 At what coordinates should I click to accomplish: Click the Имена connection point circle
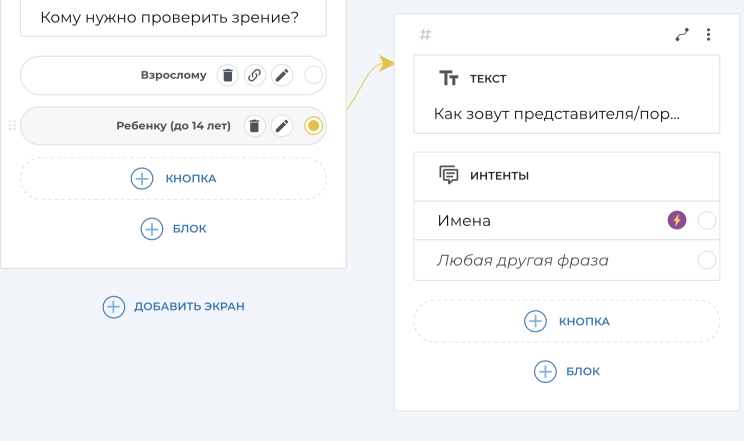[x=707, y=220]
